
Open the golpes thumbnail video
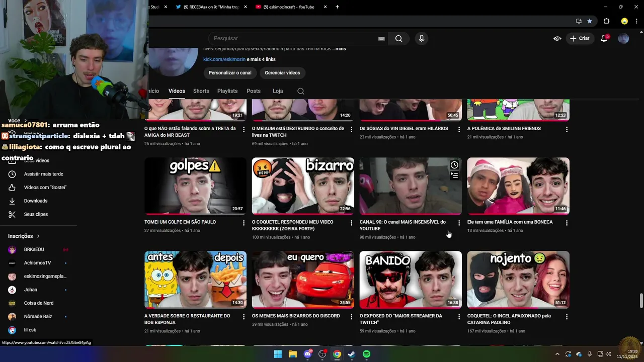tap(195, 186)
